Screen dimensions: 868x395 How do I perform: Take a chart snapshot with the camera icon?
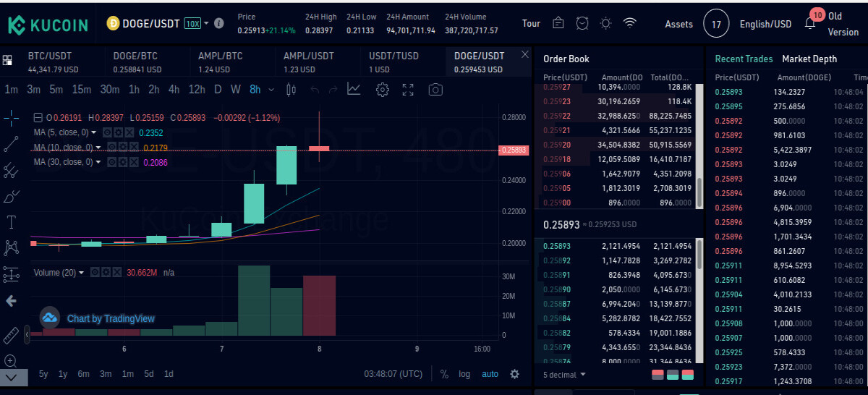tap(435, 90)
